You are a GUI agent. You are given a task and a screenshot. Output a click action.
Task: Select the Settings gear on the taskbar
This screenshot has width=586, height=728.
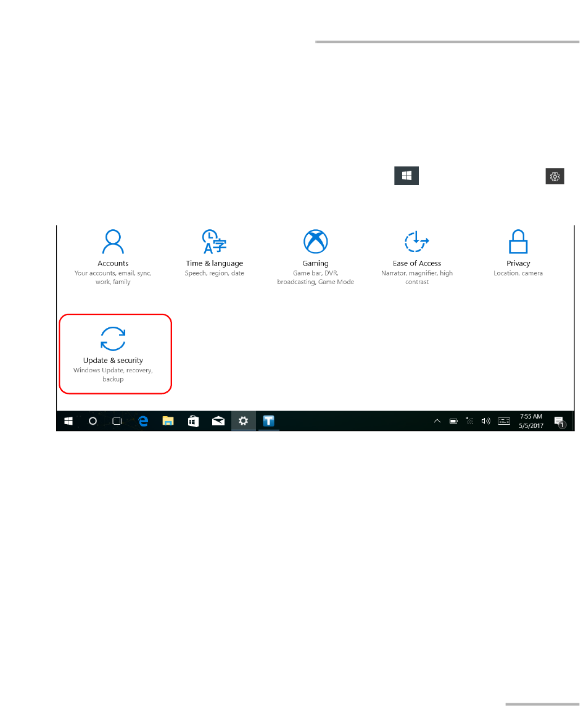point(244,421)
